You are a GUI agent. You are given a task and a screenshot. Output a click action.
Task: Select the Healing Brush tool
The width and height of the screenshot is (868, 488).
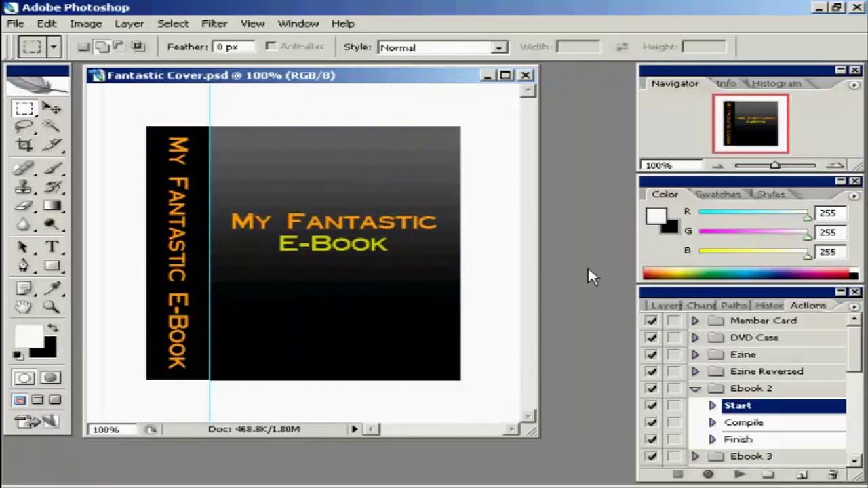(x=24, y=168)
